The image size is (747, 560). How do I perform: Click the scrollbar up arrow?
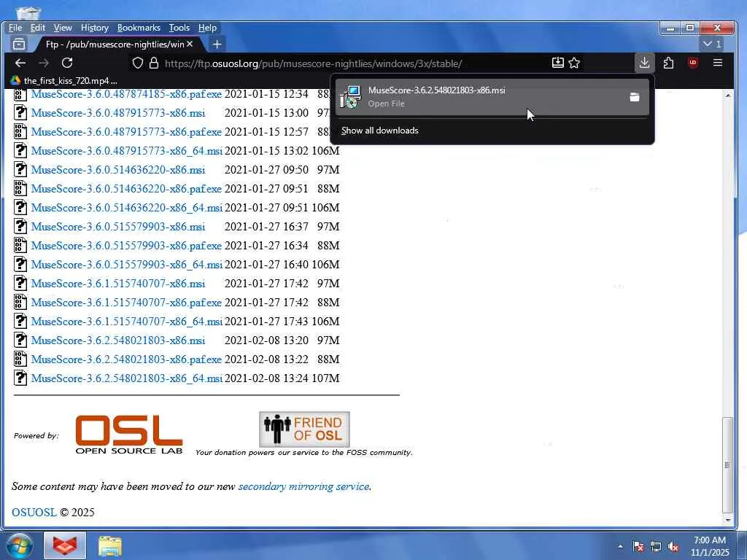coord(727,96)
